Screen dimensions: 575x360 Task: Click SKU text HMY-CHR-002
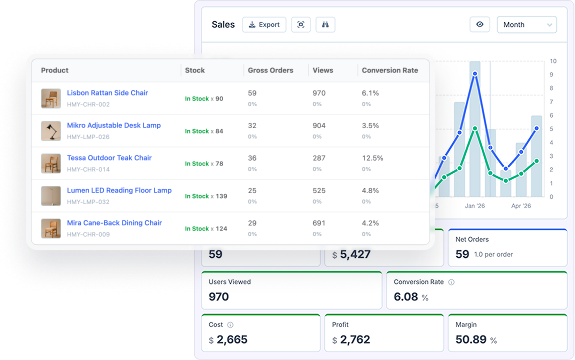pos(88,104)
